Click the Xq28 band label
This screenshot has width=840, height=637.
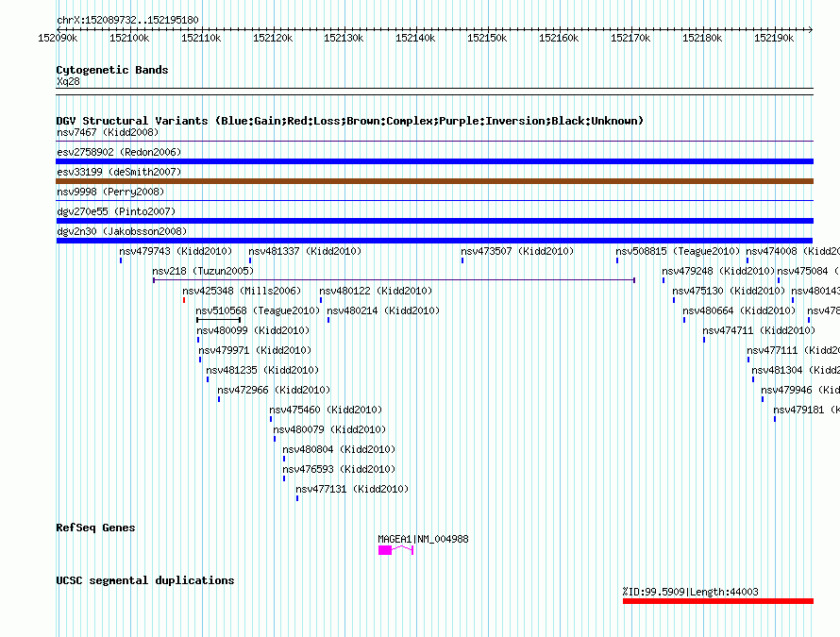pyautogui.click(x=68, y=81)
